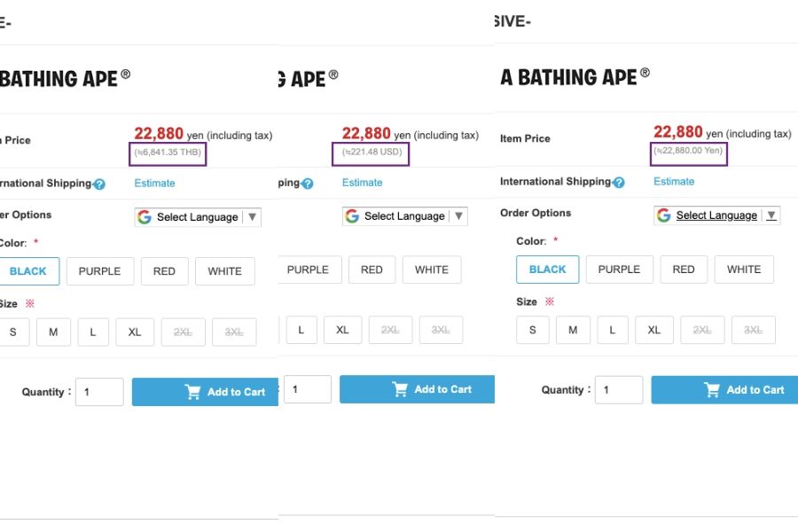Click Estimate link in Yen price panel
The height and width of the screenshot is (532, 798).
point(674,181)
